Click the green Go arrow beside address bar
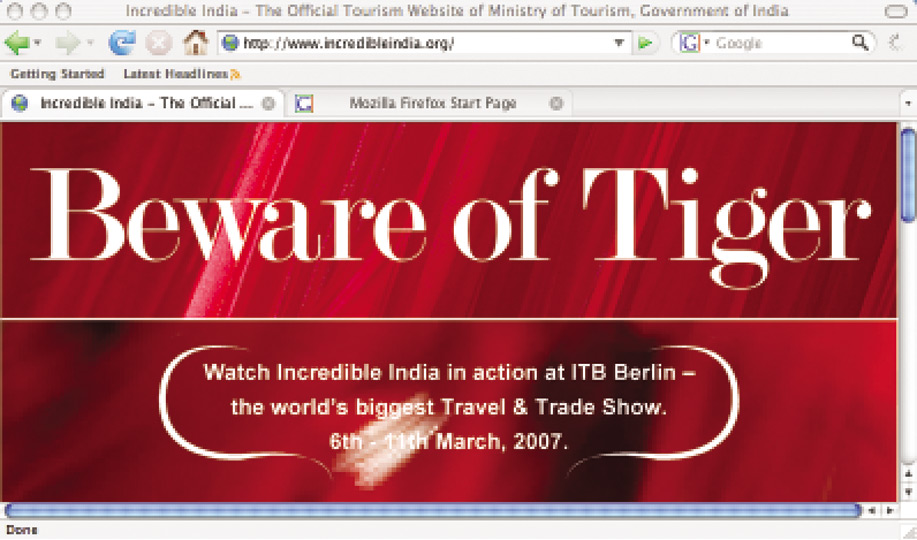 pyautogui.click(x=646, y=44)
